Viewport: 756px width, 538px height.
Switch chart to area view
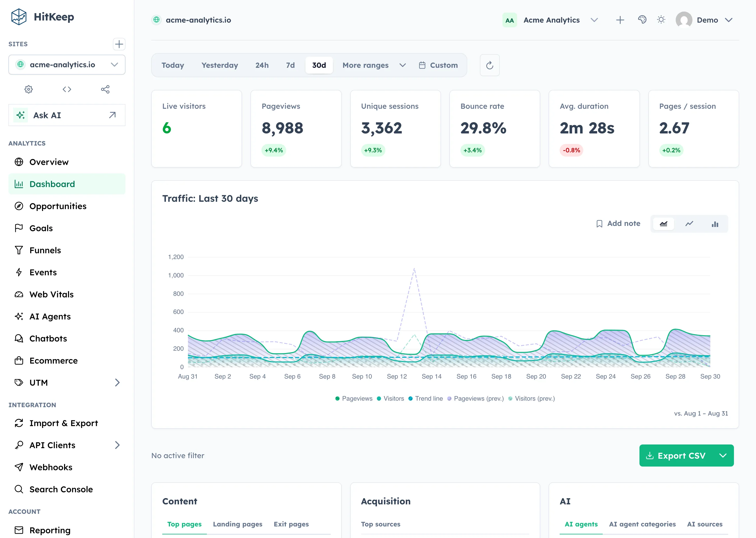[663, 224]
